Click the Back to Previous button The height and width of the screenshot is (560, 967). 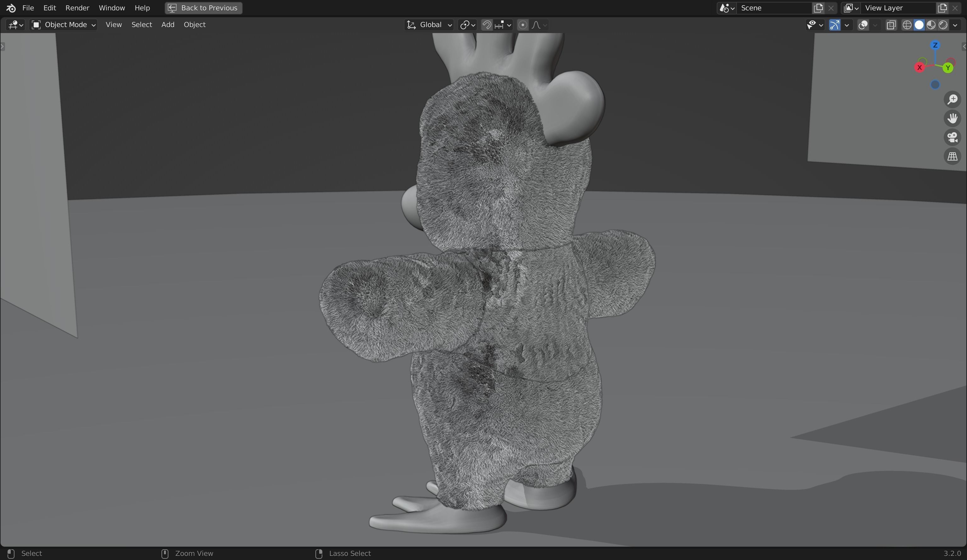(x=203, y=8)
